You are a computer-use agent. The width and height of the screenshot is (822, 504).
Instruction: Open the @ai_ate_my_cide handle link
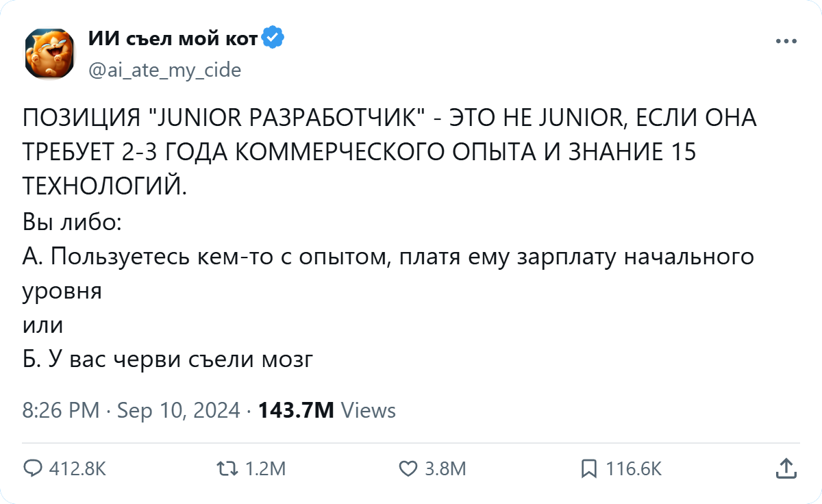164,70
